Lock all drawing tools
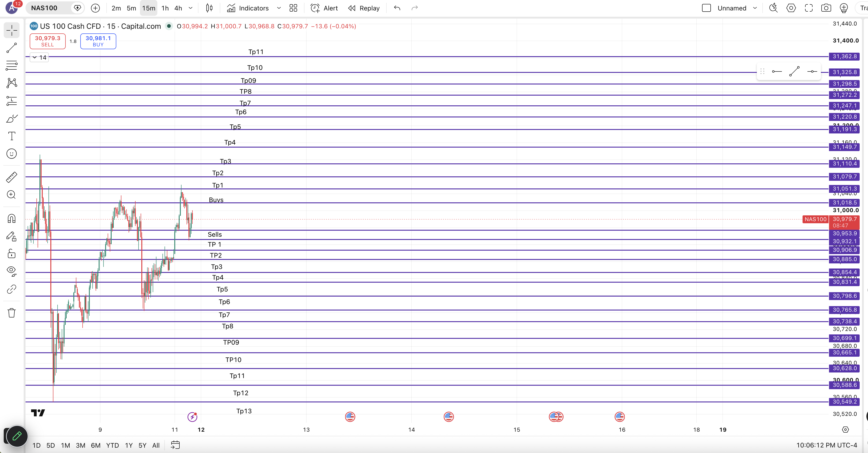Screen dimensions: 868x453 [11, 254]
